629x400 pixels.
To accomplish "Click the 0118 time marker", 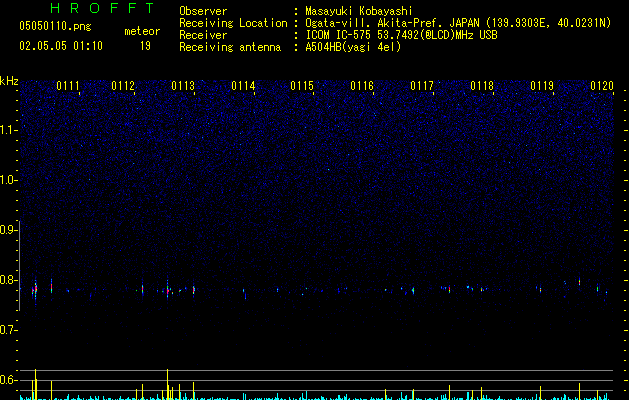I will click(x=482, y=86).
